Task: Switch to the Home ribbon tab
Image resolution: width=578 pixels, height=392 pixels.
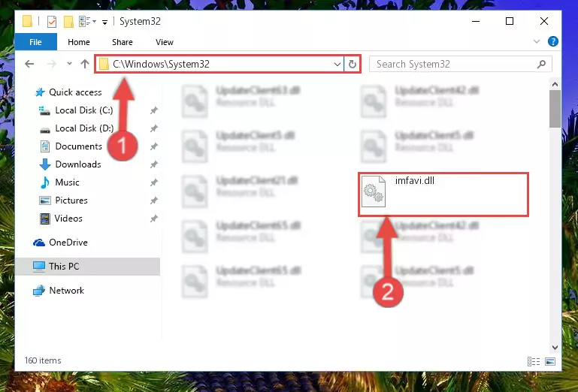Action: point(78,42)
